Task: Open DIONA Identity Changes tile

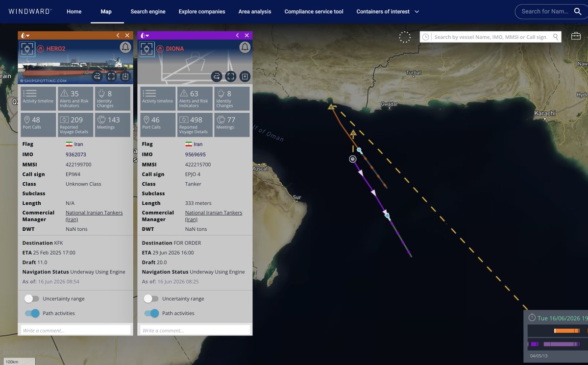Action: (232, 98)
